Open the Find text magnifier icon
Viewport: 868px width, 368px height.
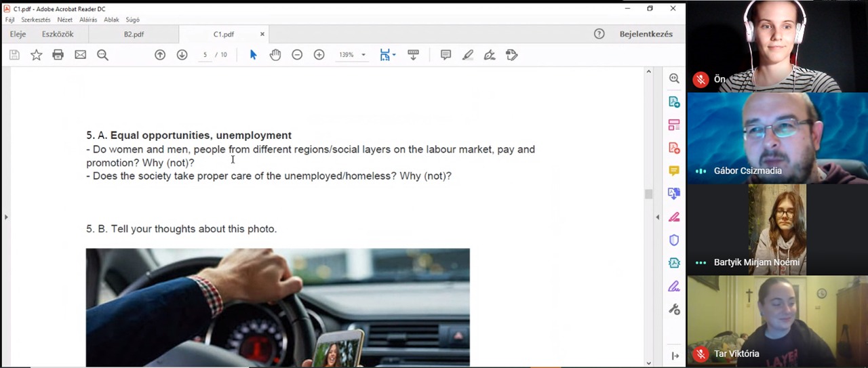coord(102,55)
